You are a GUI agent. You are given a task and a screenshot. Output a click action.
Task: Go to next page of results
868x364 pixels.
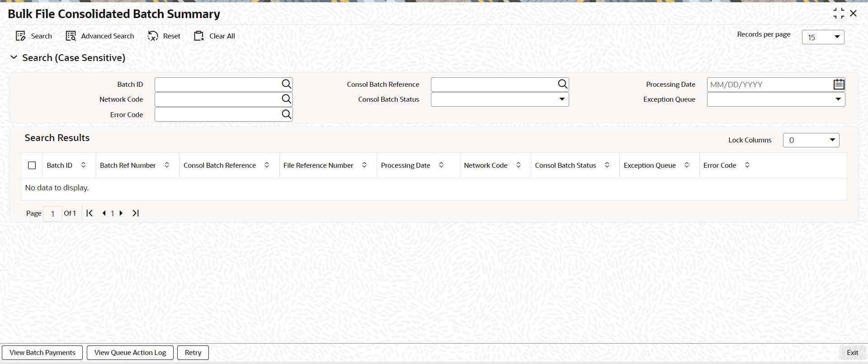coord(121,213)
